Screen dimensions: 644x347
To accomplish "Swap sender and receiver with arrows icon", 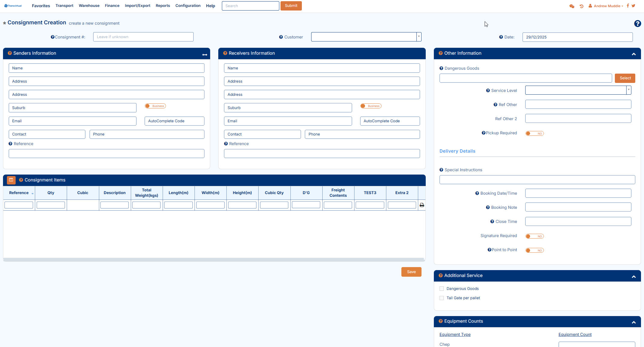I will (205, 55).
